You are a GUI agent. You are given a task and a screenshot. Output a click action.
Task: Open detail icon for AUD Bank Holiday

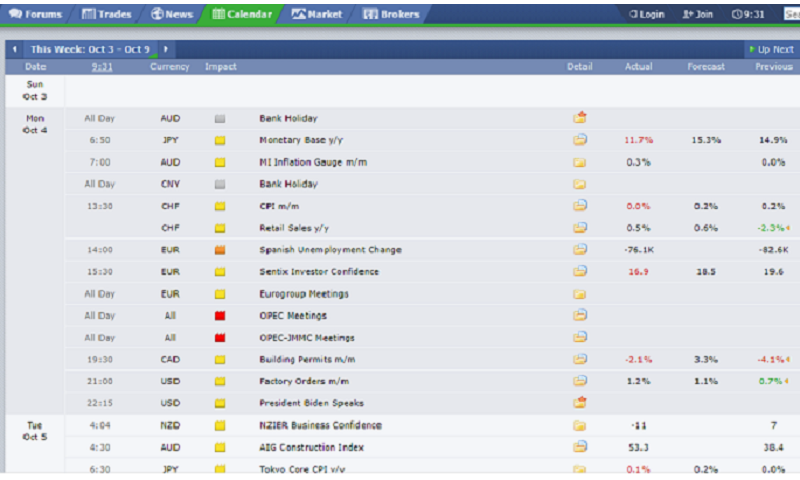coord(579,118)
